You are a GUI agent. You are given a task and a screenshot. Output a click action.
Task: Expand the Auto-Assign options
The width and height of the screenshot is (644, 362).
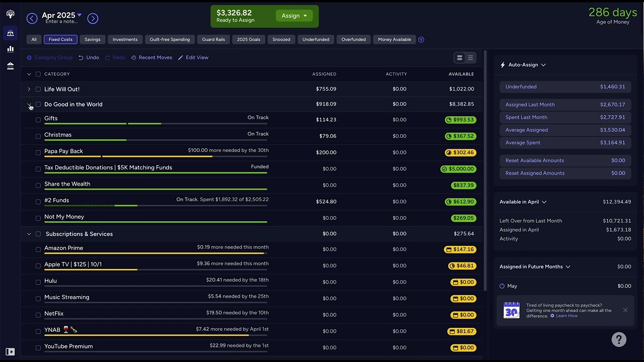point(523,65)
